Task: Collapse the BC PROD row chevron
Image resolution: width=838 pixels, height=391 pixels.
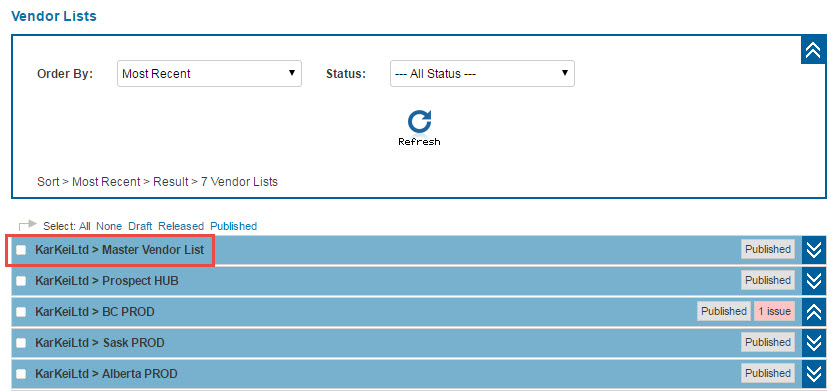Action: click(813, 311)
